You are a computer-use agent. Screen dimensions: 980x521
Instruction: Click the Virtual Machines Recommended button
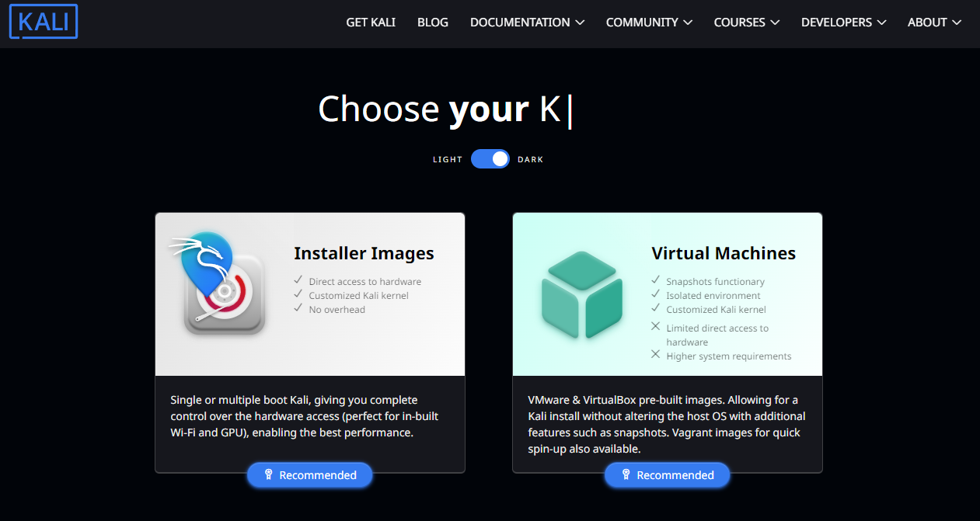click(x=668, y=475)
